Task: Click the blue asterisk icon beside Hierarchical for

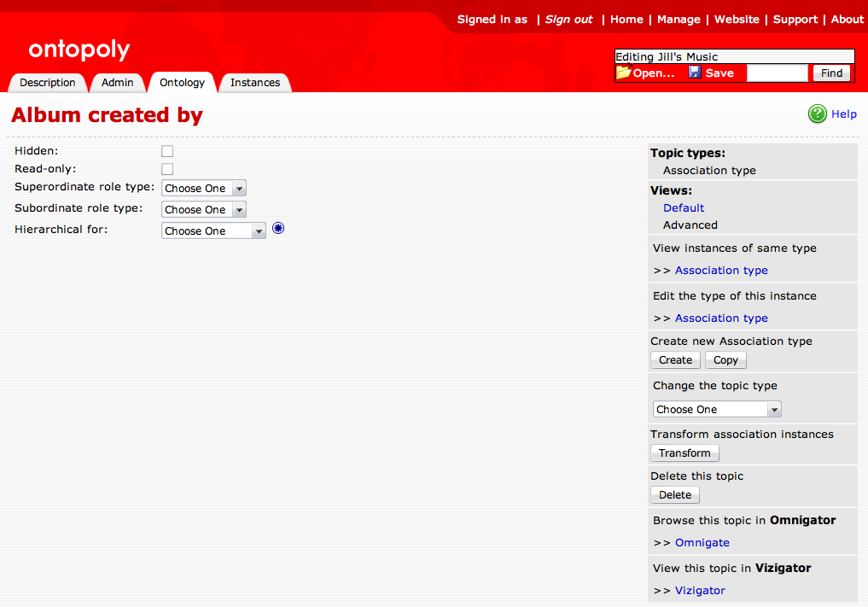Action: (278, 228)
